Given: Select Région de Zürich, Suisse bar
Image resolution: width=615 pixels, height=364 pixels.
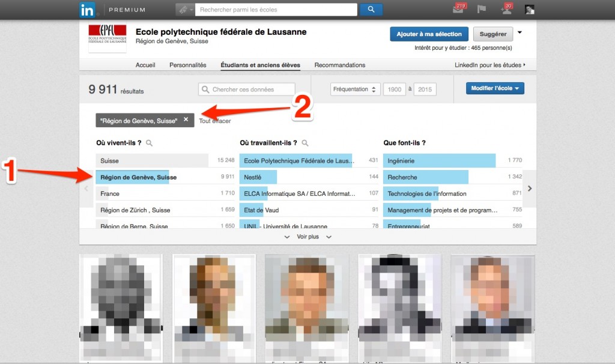Looking at the screenshot, I should pyautogui.click(x=165, y=210).
